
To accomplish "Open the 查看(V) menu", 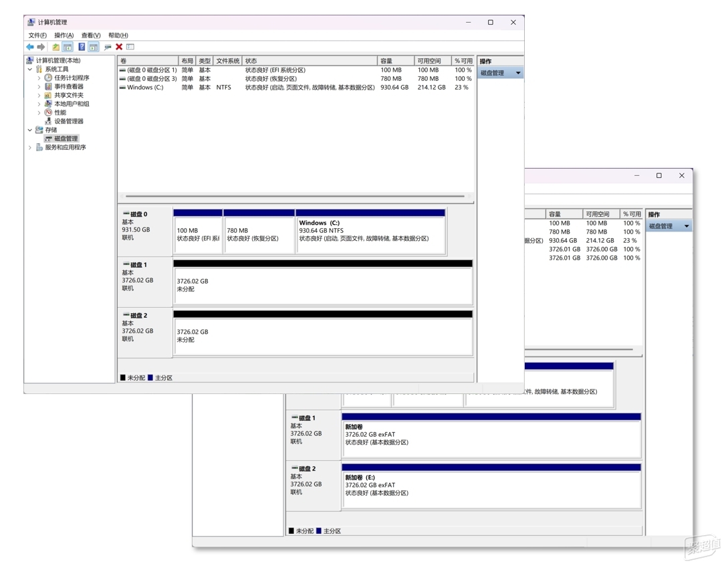I will (91, 35).
